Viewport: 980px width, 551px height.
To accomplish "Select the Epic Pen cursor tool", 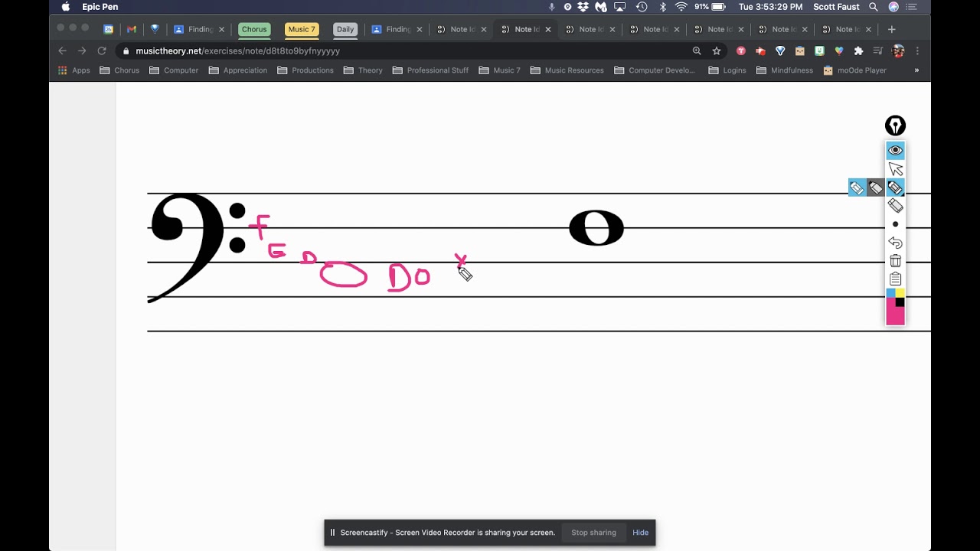I will point(895,169).
